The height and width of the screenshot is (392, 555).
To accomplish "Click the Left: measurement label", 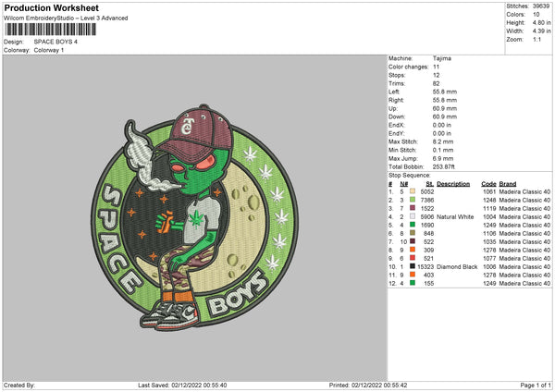I will tap(394, 92).
